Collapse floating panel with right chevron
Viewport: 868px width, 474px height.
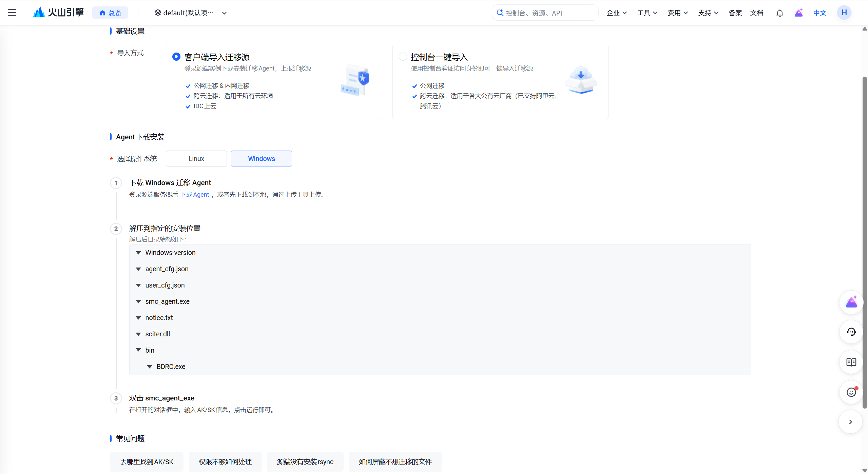pyautogui.click(x=850, y=422)
